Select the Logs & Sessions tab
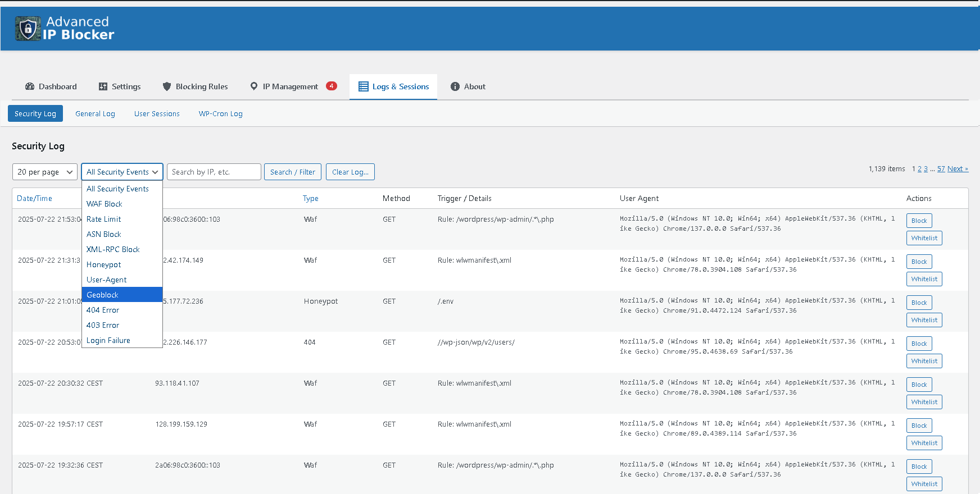Image resolution: width=980 pixels, height=494 pixels. click(393, 86)
